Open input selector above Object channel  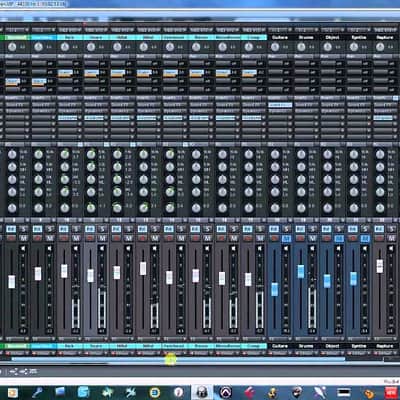point(333,30)
